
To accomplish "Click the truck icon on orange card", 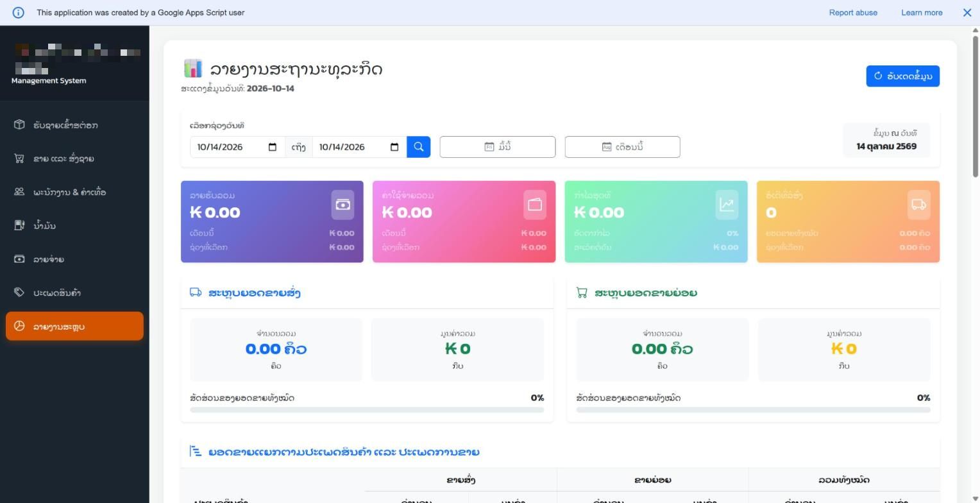I will coord(918,205).
